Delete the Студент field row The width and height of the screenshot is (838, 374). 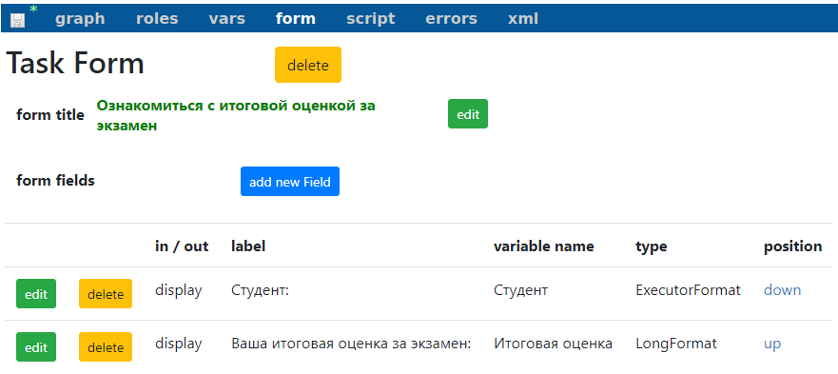click(105, 294)
